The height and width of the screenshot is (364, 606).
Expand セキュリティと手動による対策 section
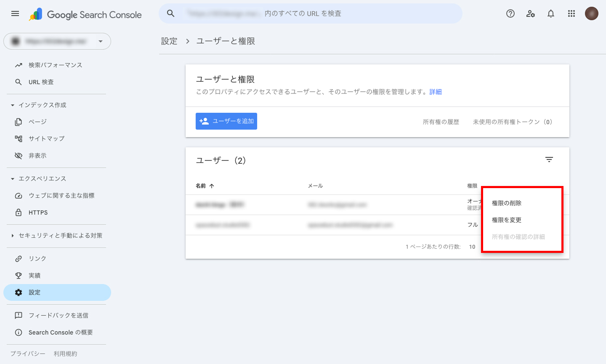[13, 236]
